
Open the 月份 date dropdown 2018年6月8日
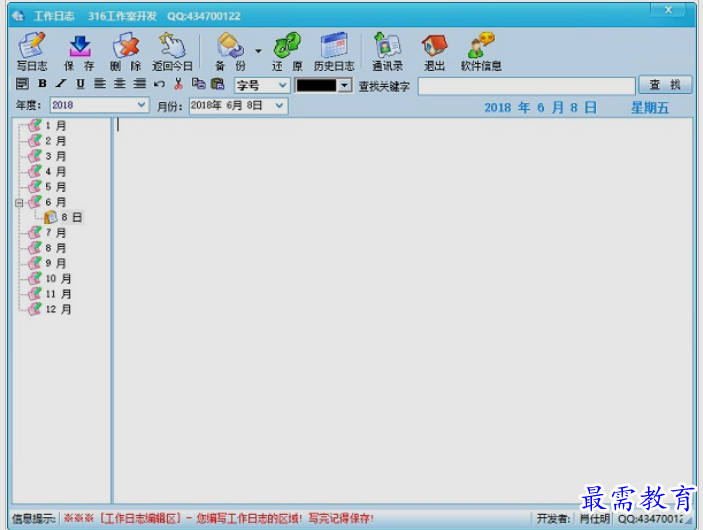pos(238,106)
